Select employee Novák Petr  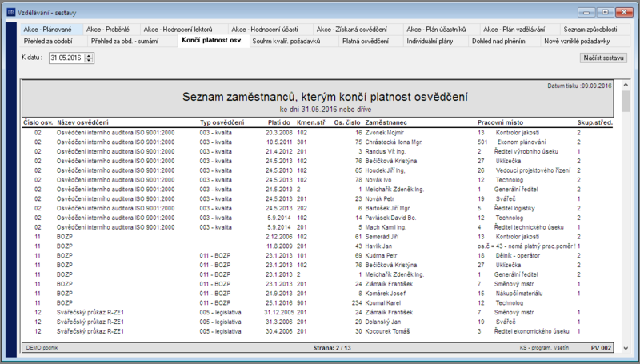pyautogui.click(x=379, y=198)
